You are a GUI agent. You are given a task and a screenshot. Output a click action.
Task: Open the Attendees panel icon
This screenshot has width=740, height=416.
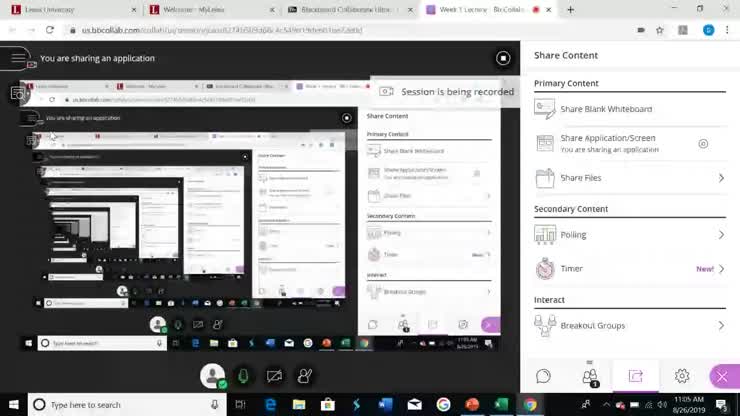tap(590, 376)
